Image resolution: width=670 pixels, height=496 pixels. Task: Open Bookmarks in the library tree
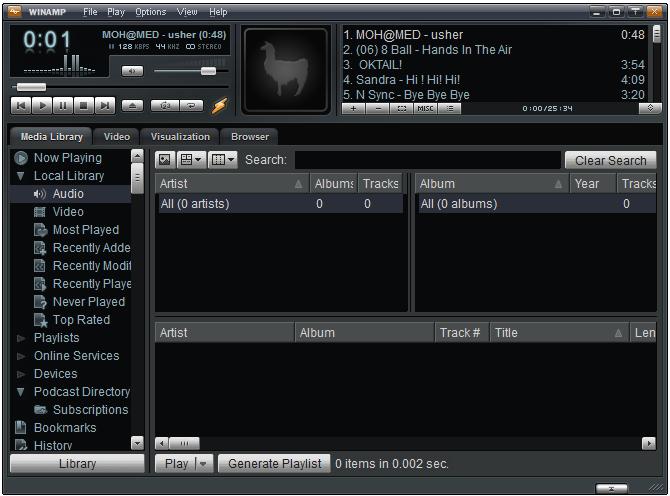coord(65,428)
